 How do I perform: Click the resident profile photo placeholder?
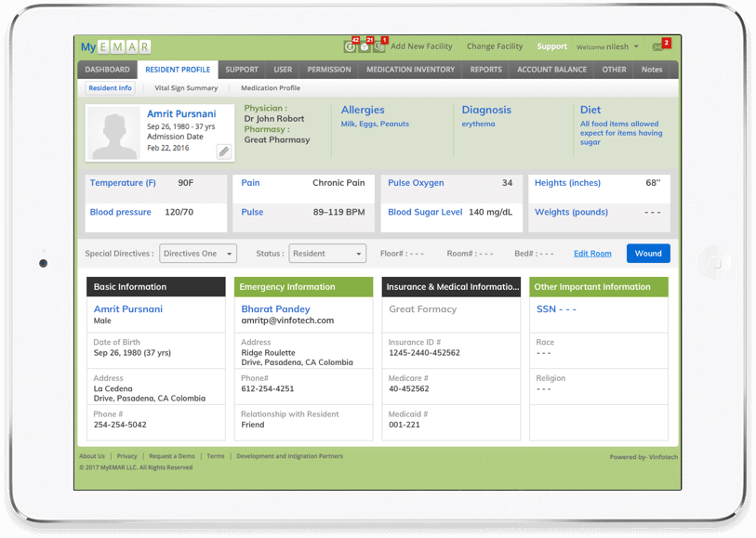coord(113,133)
